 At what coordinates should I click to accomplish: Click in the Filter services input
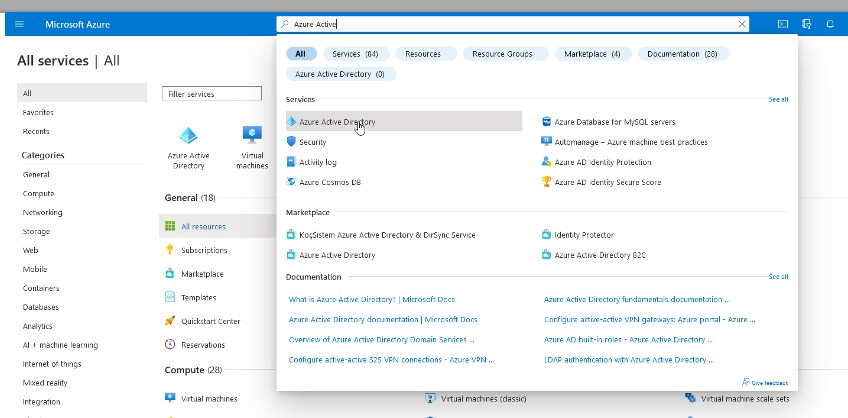[212, 94]
